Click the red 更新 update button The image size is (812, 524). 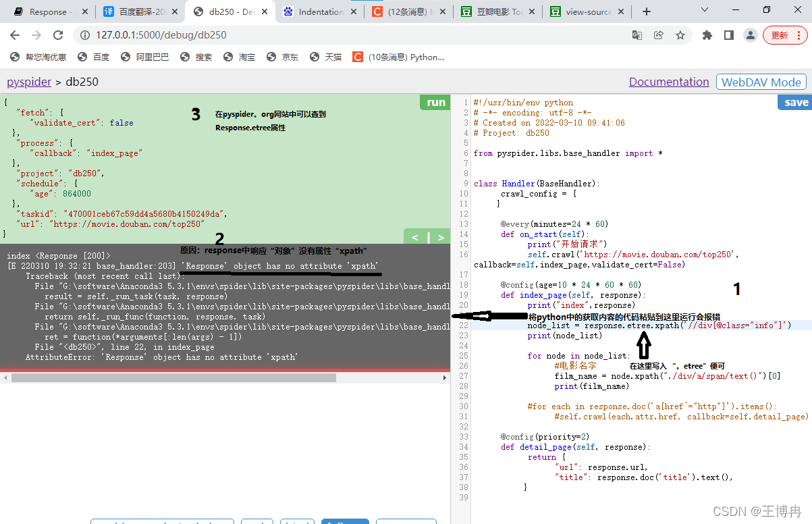(x=785, y=35)
